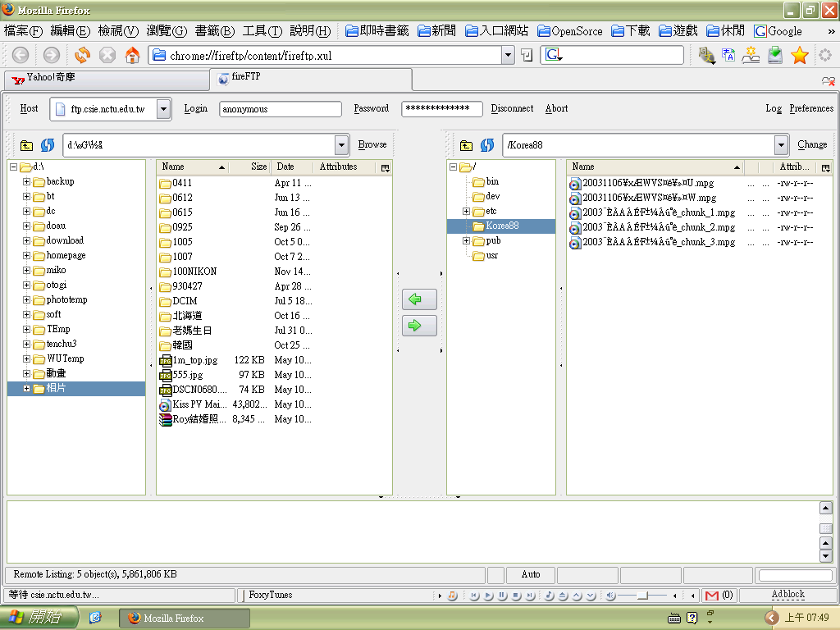The image size is (840, 630).
Task: Click the Firefox stop loading icon
Action: pyautogui.click(x=107, y=55)
